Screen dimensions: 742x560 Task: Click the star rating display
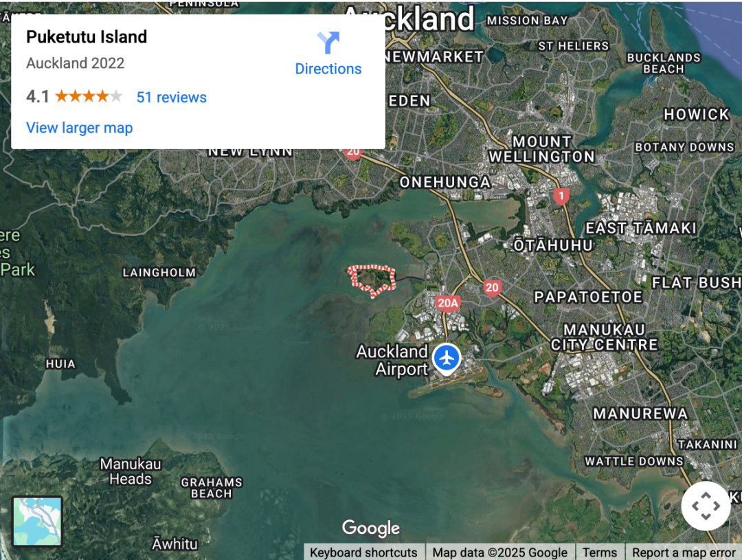pos(89,97)
